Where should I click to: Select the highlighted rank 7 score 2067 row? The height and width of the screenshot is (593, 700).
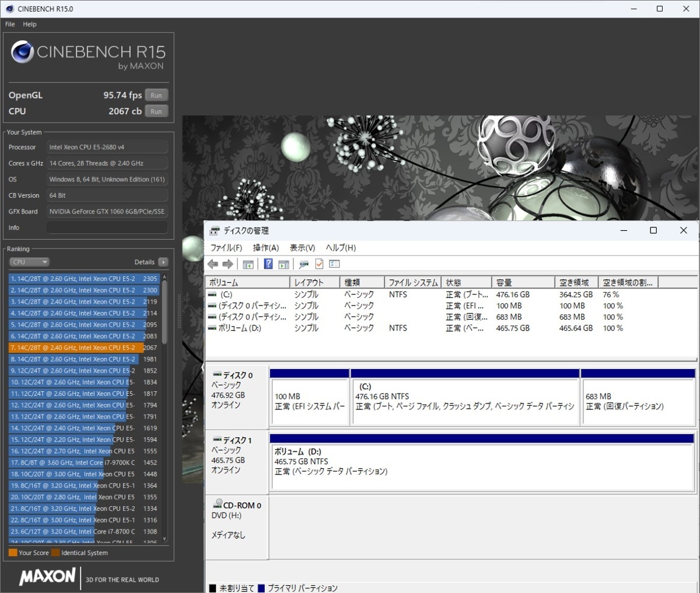click(84, 348)
